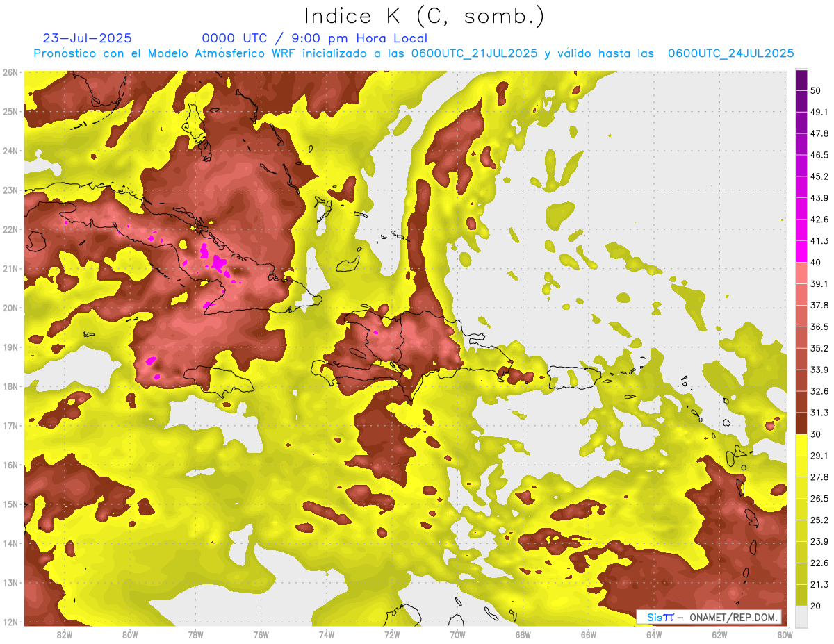Click the "0000 UTC / 9:00 pm Hora Local" text

[x=314, y=39]
